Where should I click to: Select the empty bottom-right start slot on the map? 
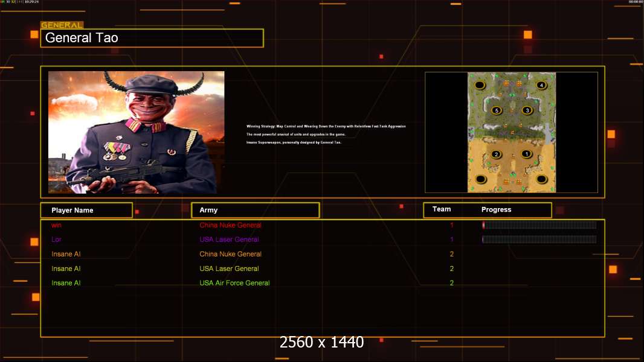point(542,179)
